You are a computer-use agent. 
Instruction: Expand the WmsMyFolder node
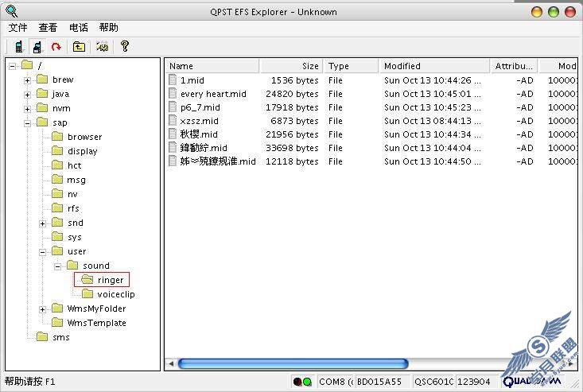pos(42,309)
